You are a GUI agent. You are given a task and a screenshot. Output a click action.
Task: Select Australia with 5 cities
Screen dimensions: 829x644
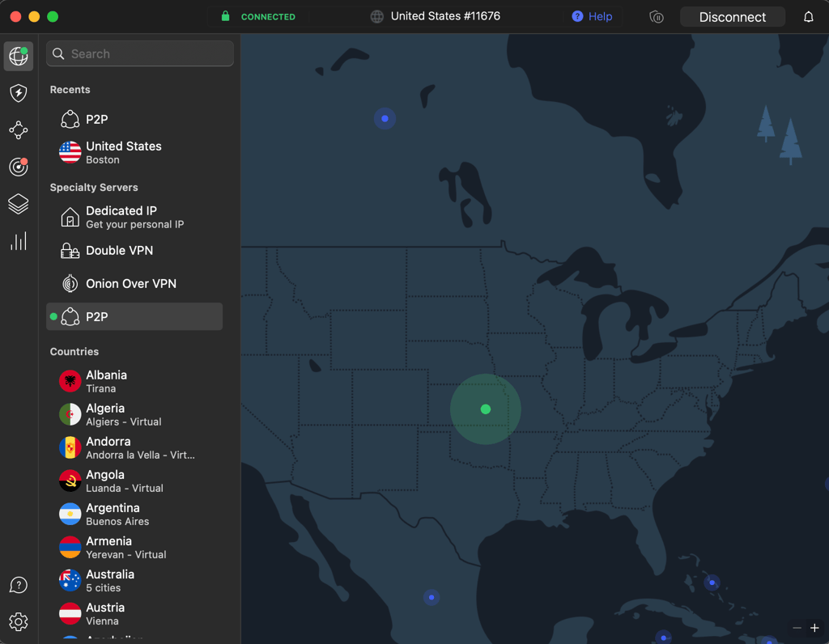coord(134,581)
